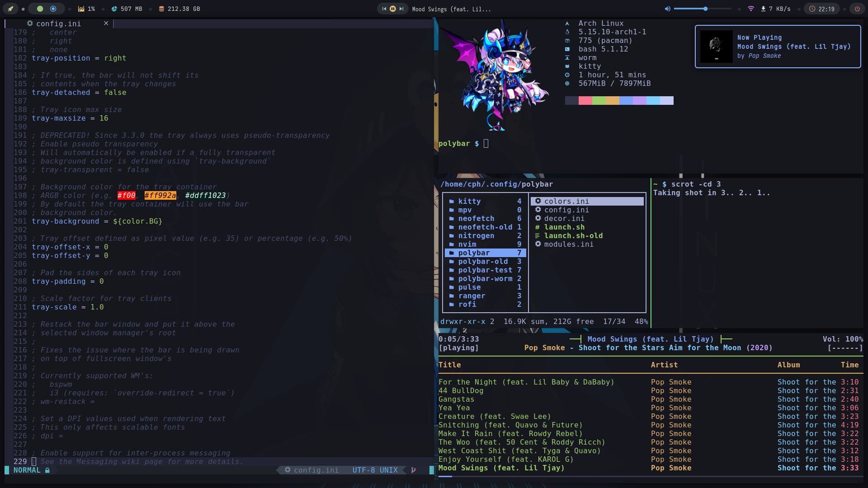Screen dimensions: 868x488
Task: Select colors.ini in ranger preview
Action: click(587, 201)
